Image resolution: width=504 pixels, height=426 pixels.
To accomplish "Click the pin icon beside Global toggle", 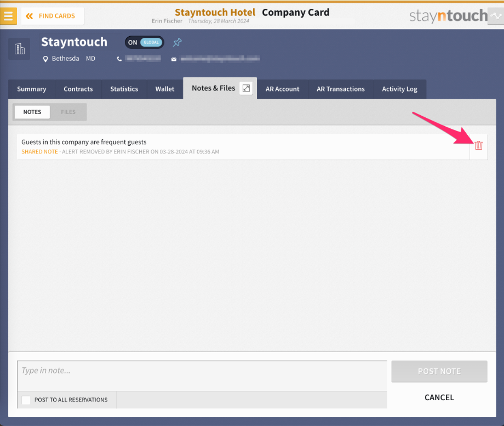I will [177, 42].
